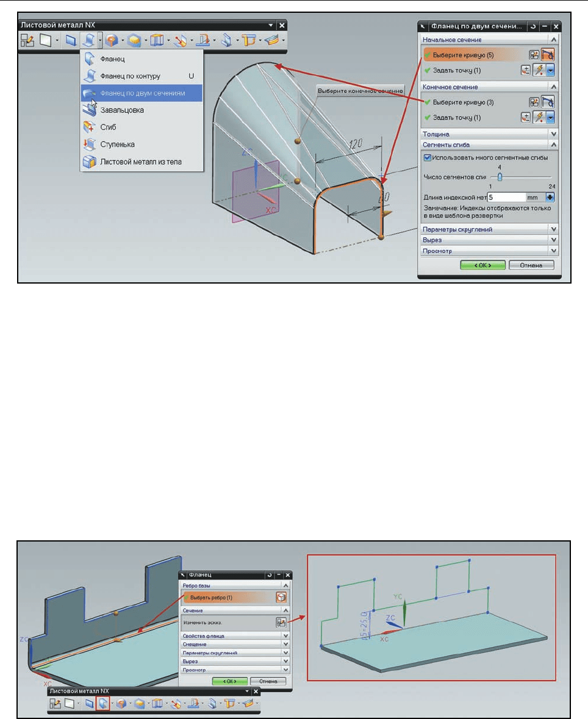Image resolution: width=588 pixels, height=719 pixels.
Task: Choose the orange T-shaped icon in the lower toolbar
Action: pos(229,703)
